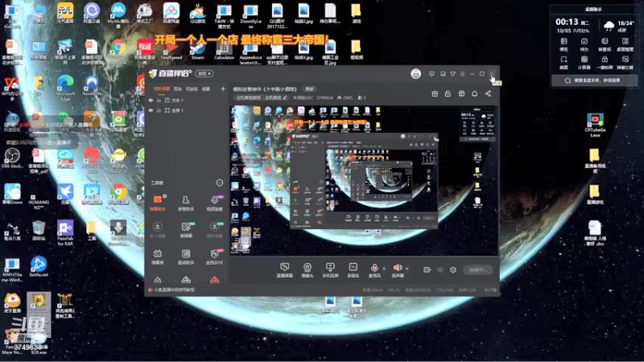This screenshot has width=644, height=362.
Task: Collapse the 工具箱 panel with the round button
Action: tap(219, 183)
